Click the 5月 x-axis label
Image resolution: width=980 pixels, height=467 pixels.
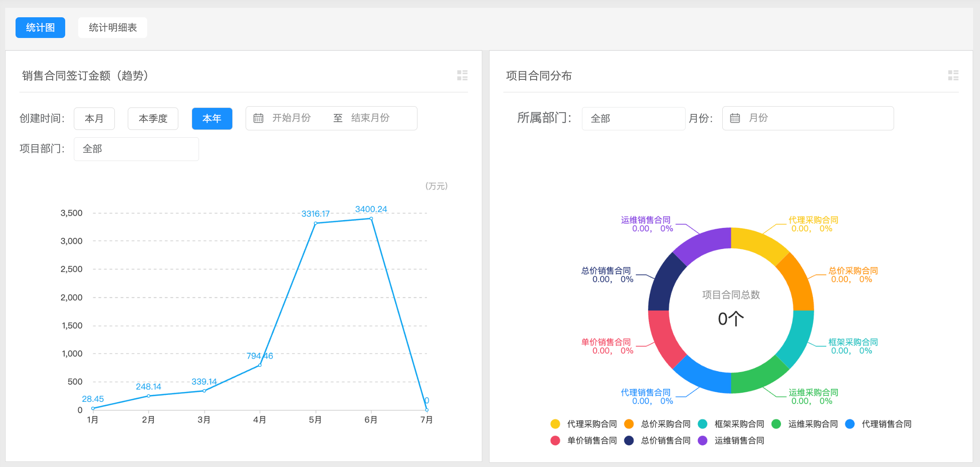click(x=315, y=420)
